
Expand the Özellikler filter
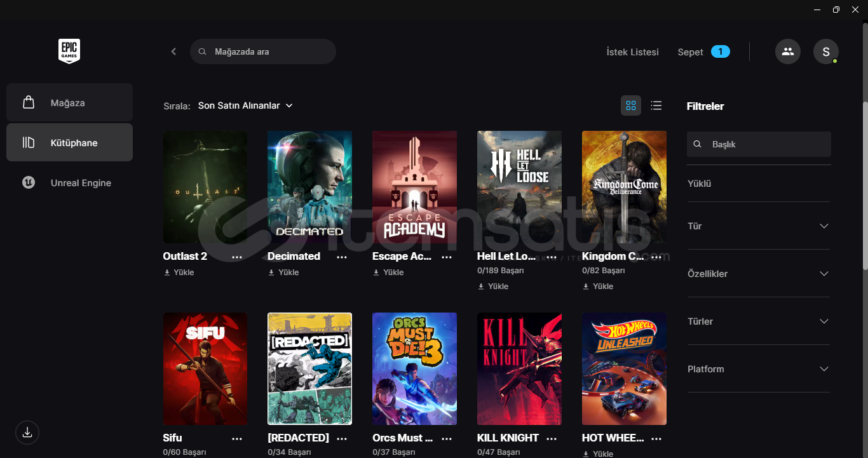759,274
